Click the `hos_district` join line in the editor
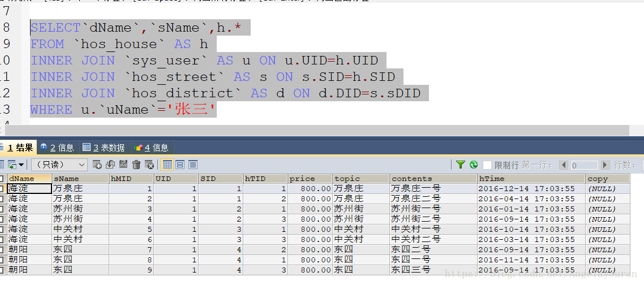The width and height of the screenshot is (644, 285). point(225,93)
